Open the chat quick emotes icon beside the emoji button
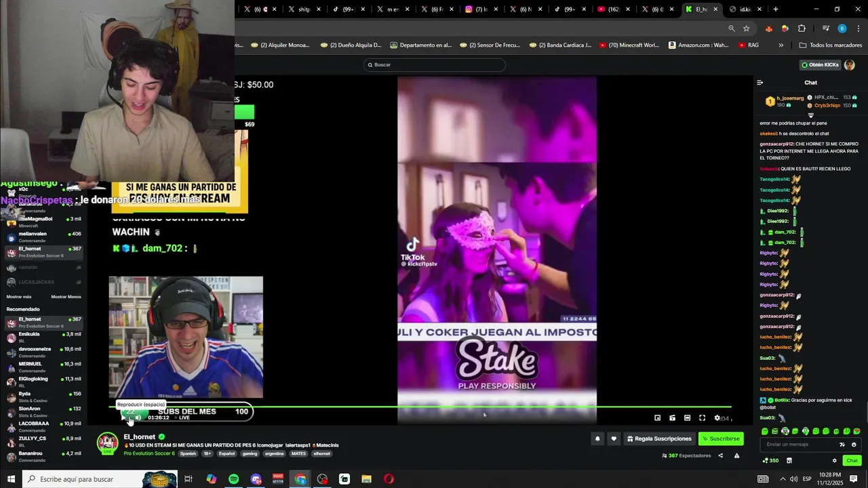The width and height of the screenshot is (868, 488). [x=842, y=445]
